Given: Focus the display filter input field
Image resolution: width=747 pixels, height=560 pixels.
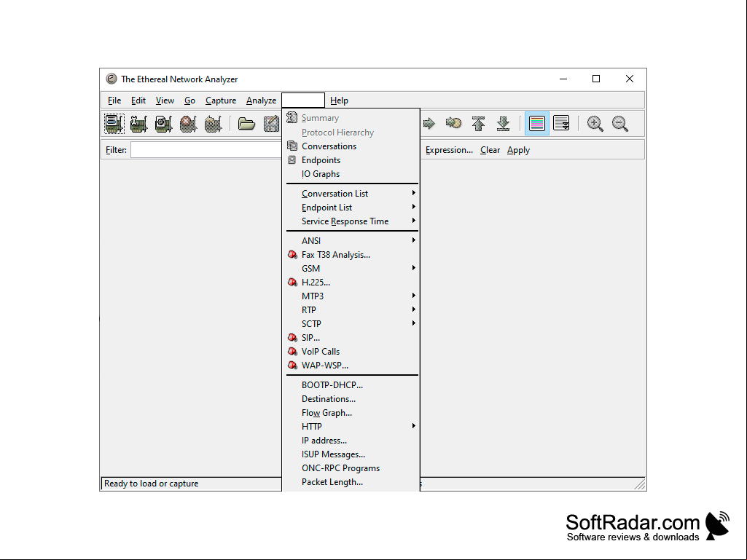Looking at the screenshot, I should [206, 150].
